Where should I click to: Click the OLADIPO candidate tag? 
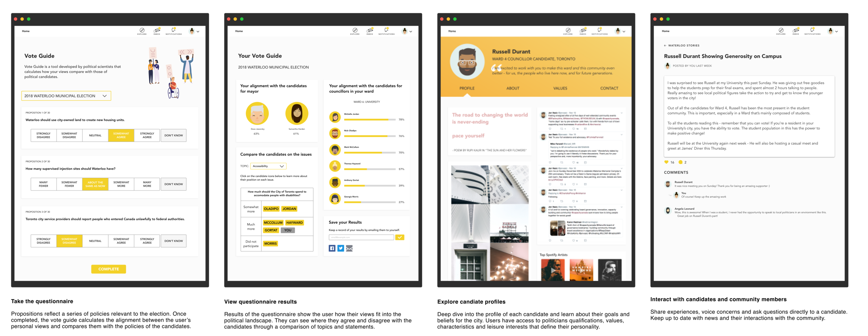point(271,209)
